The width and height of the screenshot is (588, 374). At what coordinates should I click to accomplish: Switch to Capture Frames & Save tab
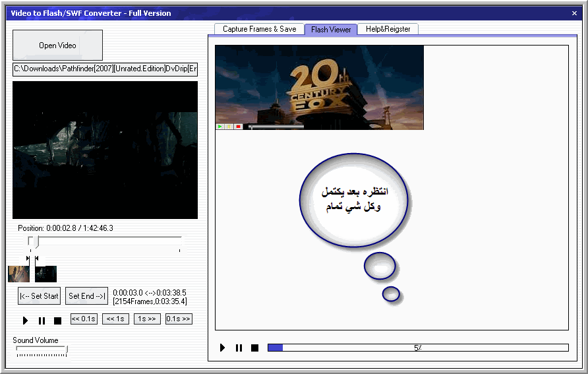pyautogui.click(x=259, y=29)
